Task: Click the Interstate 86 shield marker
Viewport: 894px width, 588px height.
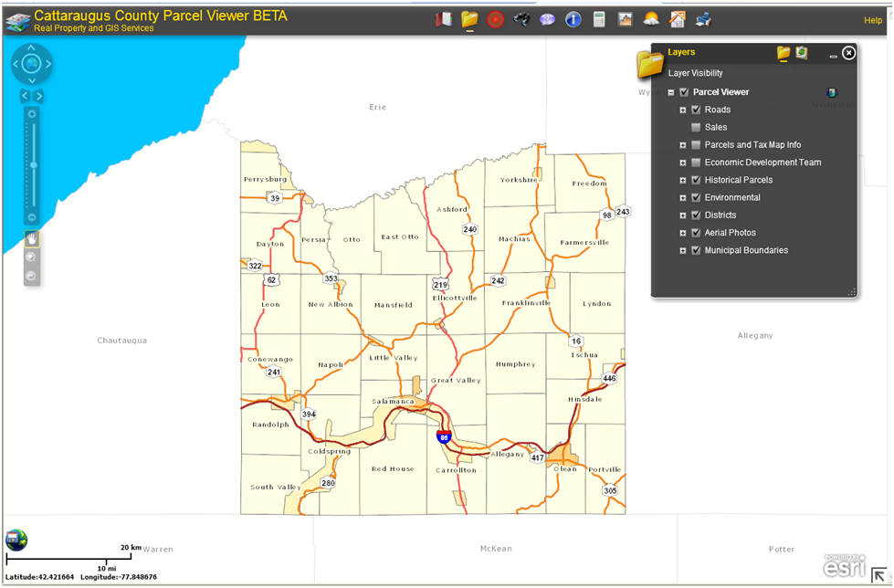Action: click(444, 436)
